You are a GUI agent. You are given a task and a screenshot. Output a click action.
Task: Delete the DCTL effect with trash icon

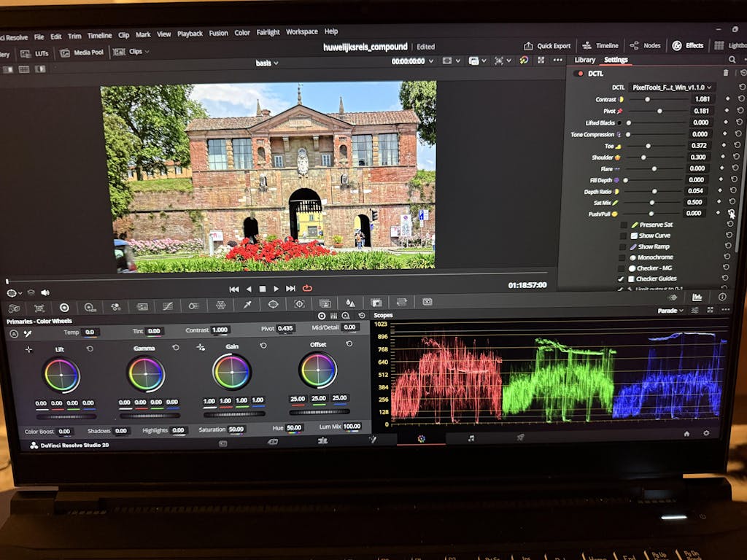pyautogui.click(x=725, y=73)
